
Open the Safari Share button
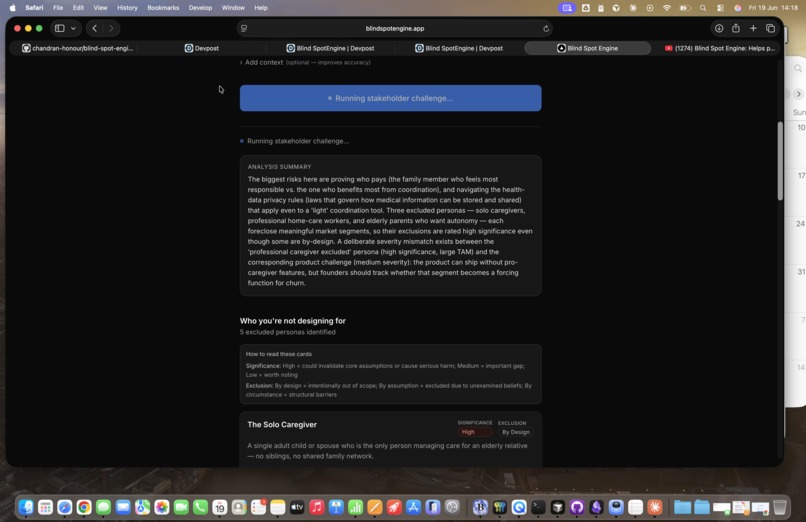[736, 28]
